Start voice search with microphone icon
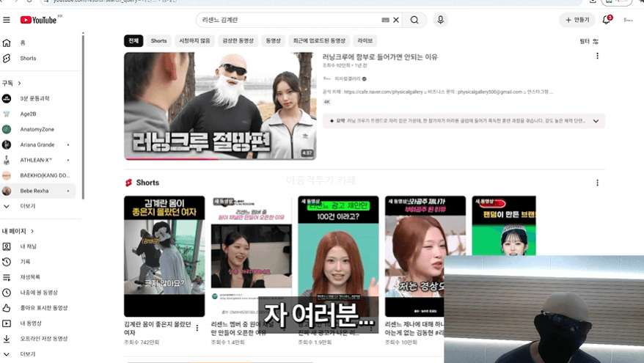The height and width of the screenshot is (363, 644). (x=440, y=20)
